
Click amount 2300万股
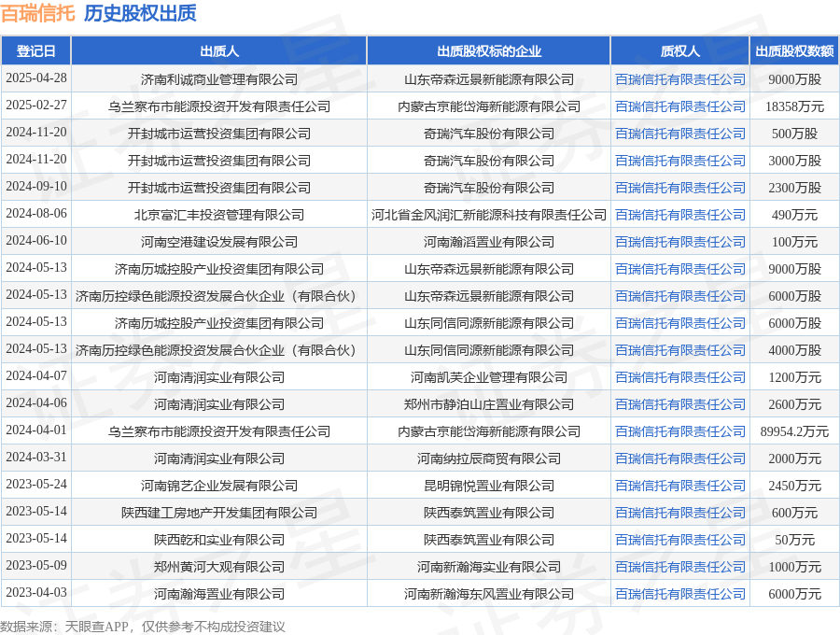794,188
